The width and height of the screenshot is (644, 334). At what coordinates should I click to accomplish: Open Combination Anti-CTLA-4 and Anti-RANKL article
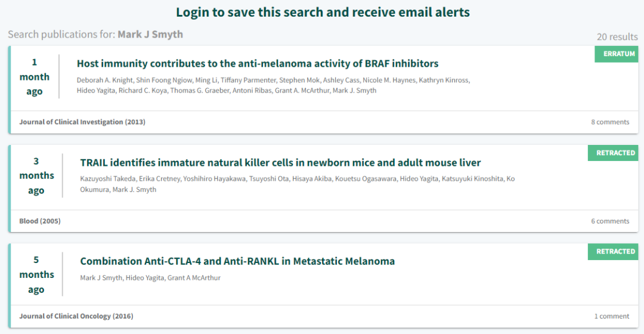click(x=237, y=261)
